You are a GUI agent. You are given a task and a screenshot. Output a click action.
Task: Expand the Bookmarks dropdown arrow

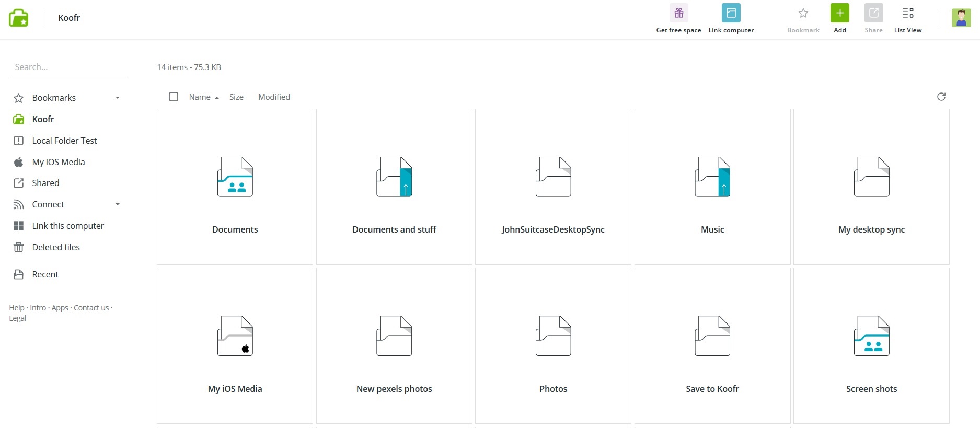tap(118, 98)
